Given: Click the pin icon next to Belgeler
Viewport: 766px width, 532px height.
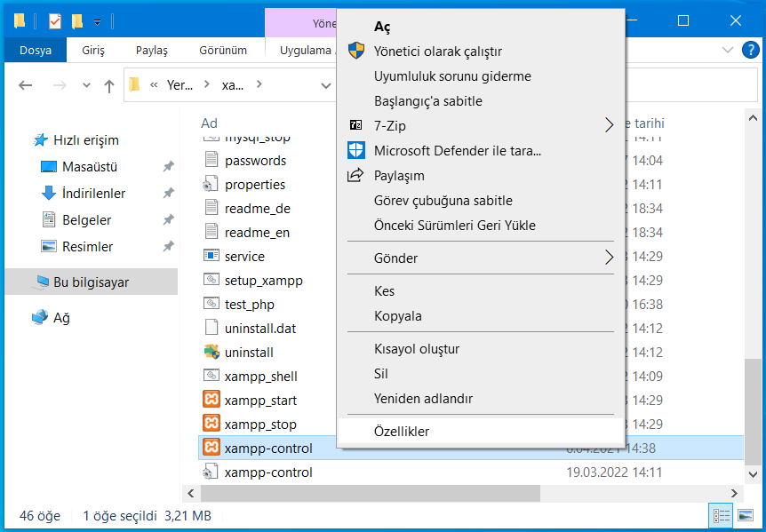Looking at the screenshot, I should point(168,219).
